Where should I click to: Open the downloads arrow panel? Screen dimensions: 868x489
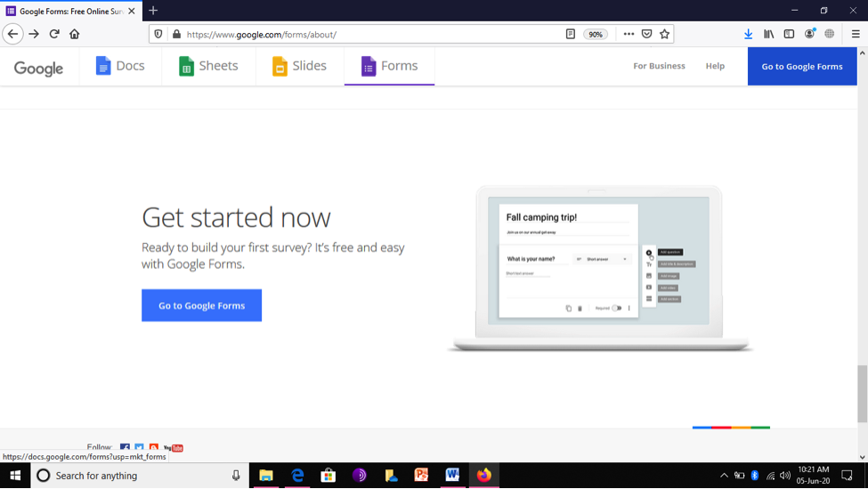click(x=748, y=35)
